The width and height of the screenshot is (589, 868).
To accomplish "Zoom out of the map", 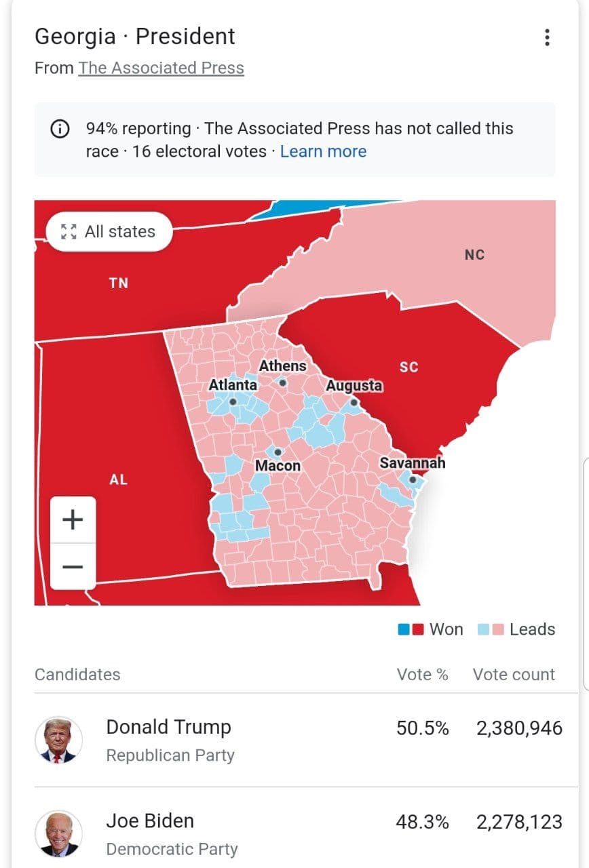I will point(73,566).
